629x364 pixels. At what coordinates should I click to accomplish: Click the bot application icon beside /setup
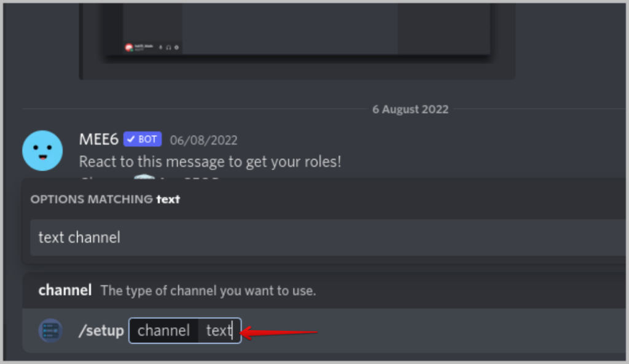(x=50, y=331)
